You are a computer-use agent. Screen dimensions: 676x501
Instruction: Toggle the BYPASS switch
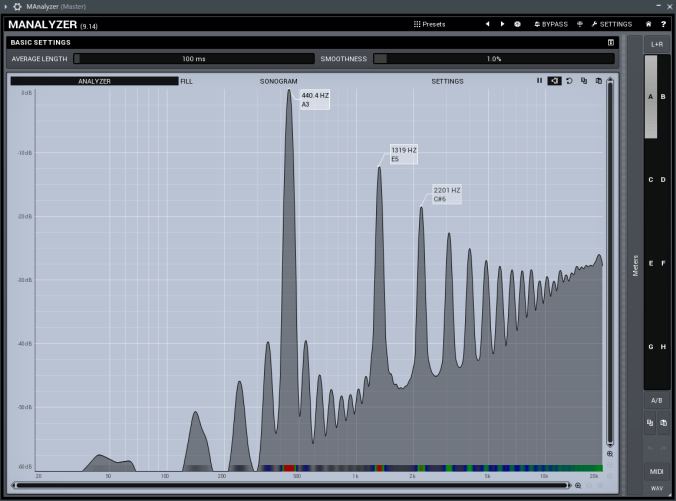click(550, 23)
